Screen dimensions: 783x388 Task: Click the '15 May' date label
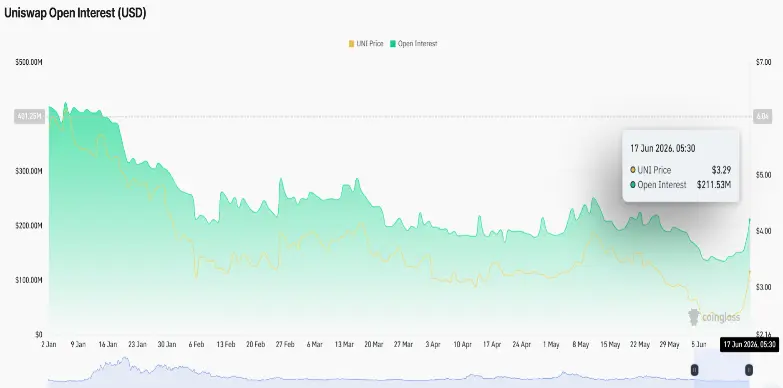(x=610, y=345)
